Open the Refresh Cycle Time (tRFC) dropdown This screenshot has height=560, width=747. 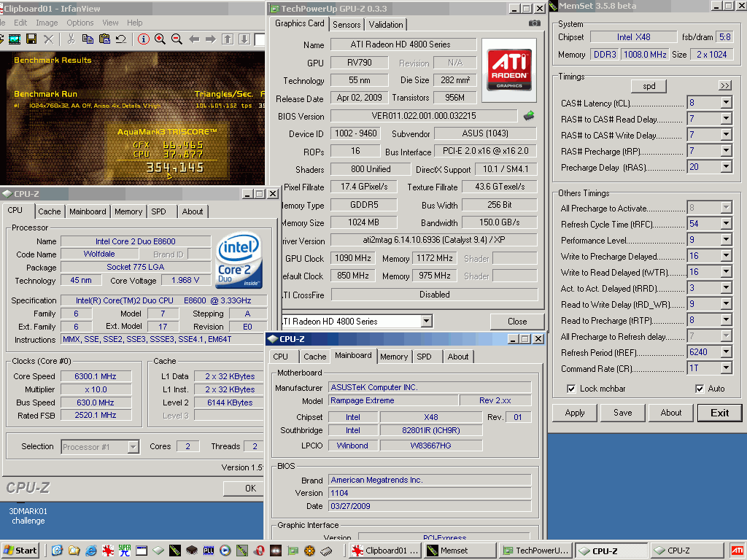coord(726,223)
